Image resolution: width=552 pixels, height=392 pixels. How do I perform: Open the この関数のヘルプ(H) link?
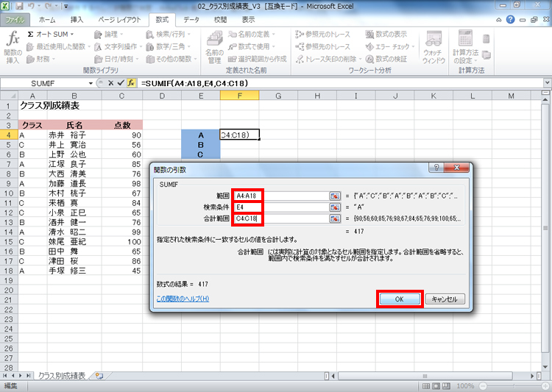tap(183, 299)
